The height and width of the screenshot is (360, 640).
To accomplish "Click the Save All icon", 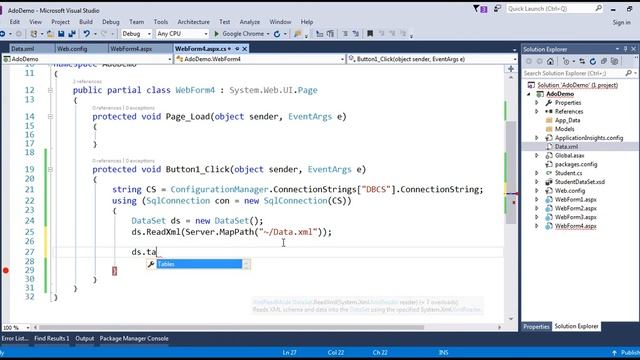I will (72, 34).
